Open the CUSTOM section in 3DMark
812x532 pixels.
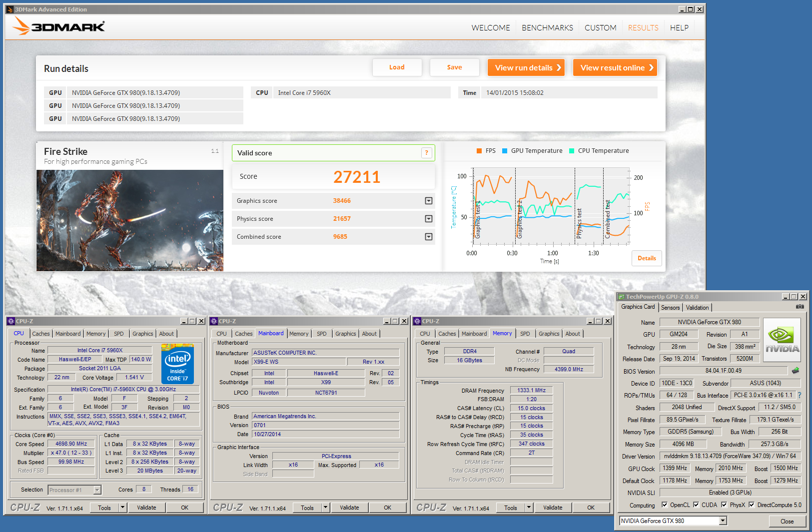[x=601, y=28]
